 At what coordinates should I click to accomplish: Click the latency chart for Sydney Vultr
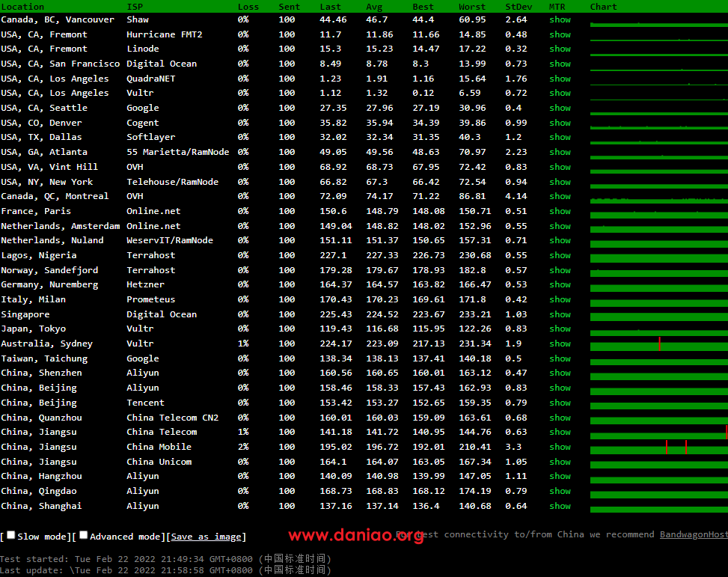[x=659, y=344]
